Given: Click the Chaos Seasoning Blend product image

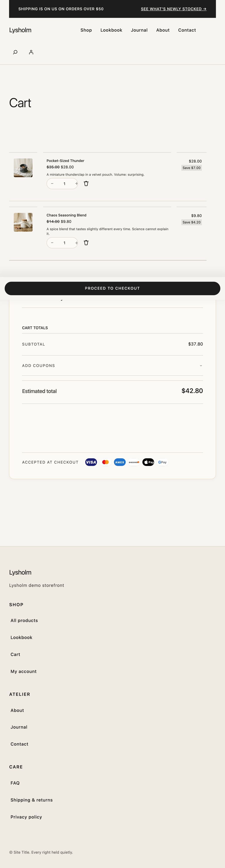Looking at the screenshot, I should coord(23,222).
